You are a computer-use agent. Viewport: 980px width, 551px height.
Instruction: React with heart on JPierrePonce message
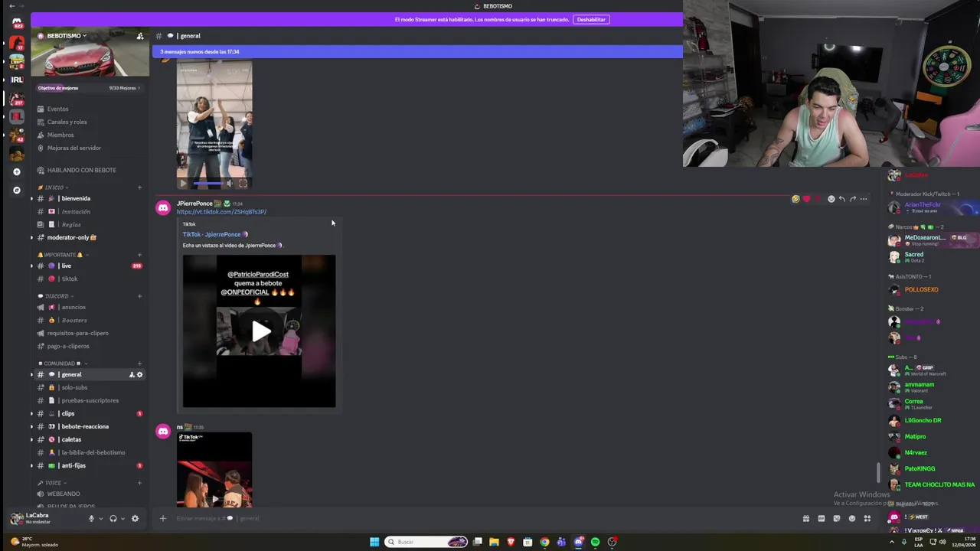(x=806, y=199)
